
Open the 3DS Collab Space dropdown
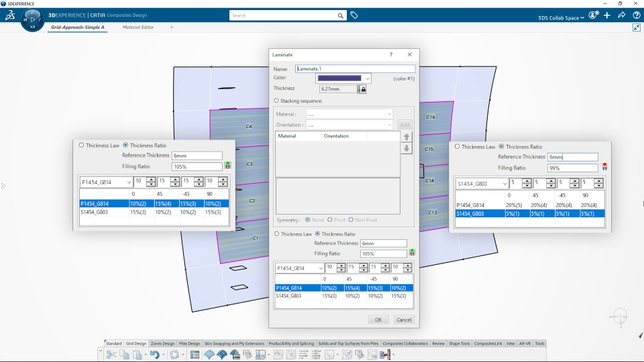[x=561, y=18]
